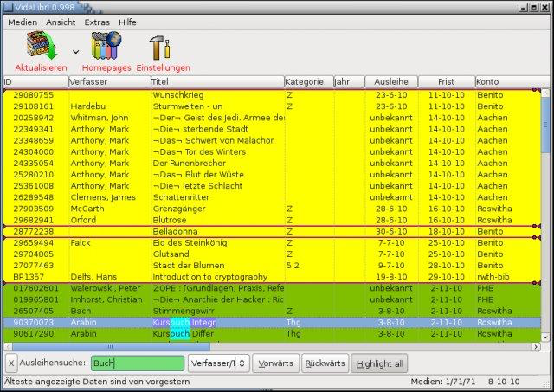Open the Hilfe menu
The width and height of the screenshot is (554, 392).
click(x=127, y=22)
